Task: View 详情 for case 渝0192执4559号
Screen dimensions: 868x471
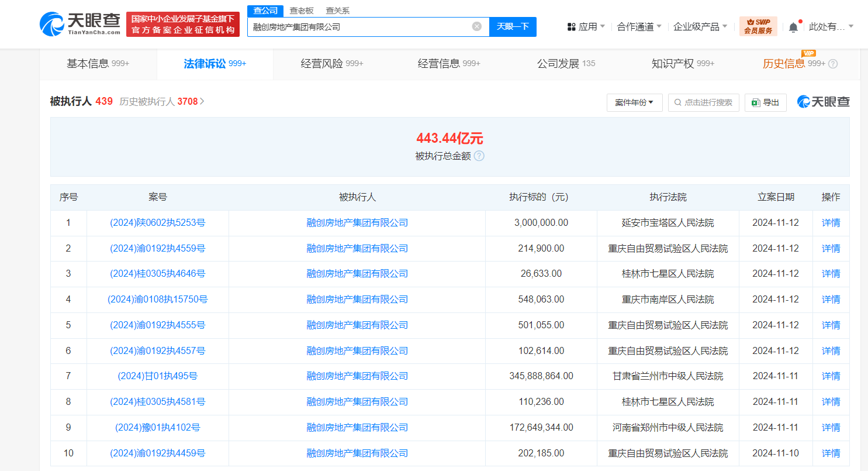Action: (831, 249)
